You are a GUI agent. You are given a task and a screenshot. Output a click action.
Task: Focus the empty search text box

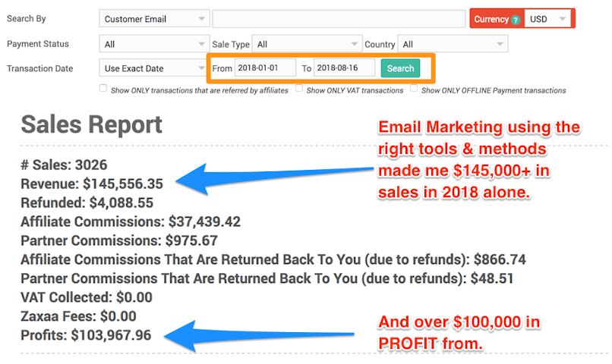pyautogui.click(x=339, y=19)
